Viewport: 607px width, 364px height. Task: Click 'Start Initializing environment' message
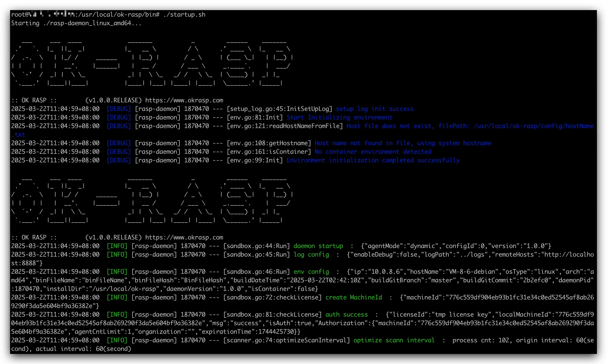click(x=339, y=117)
